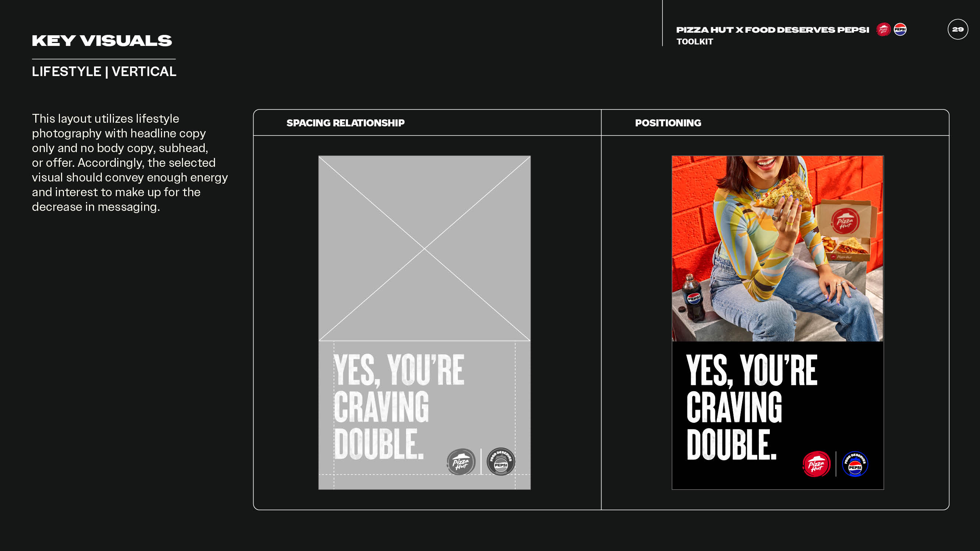Click the SPACING RELATIONSHIP column header
This screenshot has width=980, height=551.
coord(345,123)
